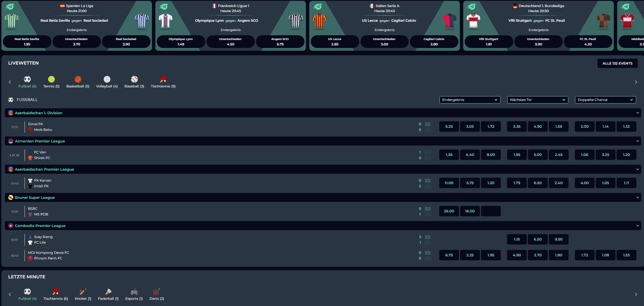This screenshot has width=644, height=306.
Task: Select Tischtennis icon in Livewetten section
Action: (163, 79)
